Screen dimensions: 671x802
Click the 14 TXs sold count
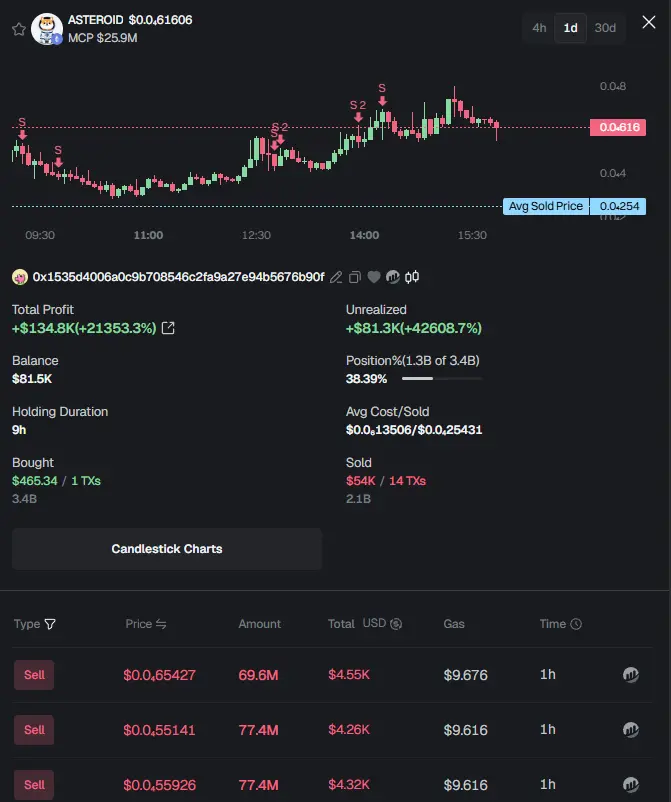pyautogui.click(x=408, y=481)
